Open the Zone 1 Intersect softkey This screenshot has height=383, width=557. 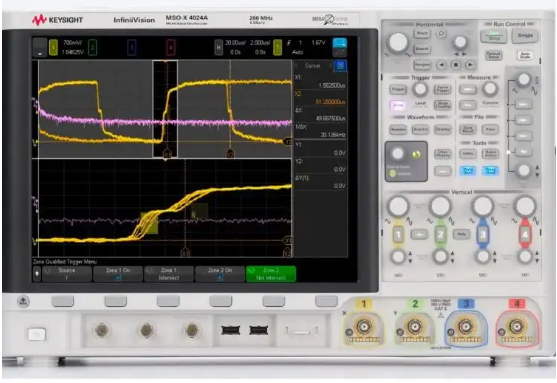click(x=169, y=274)
